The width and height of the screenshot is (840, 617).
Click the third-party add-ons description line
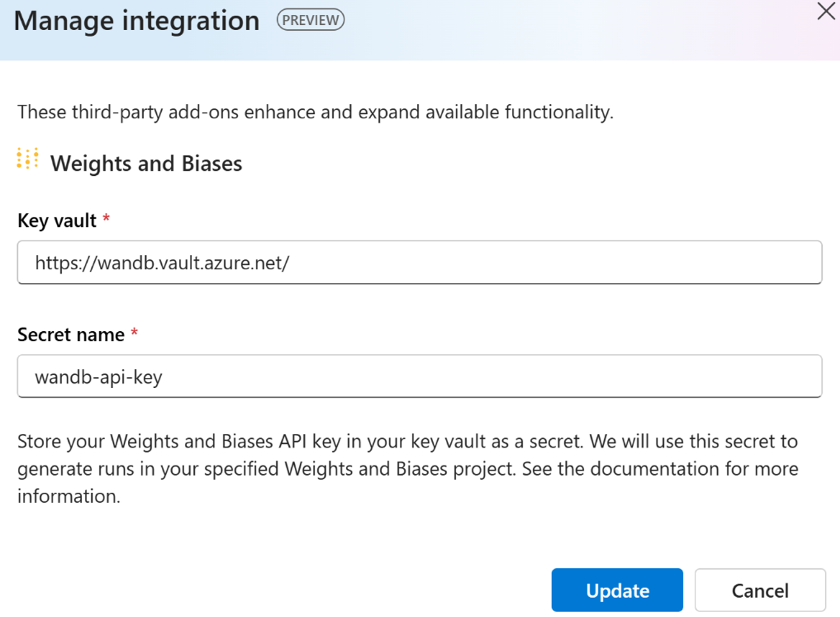coord(315,113)
